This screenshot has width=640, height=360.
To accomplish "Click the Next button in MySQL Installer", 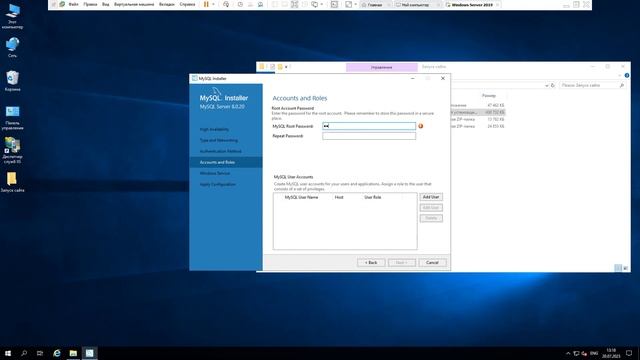I will (x=402, y=263).
